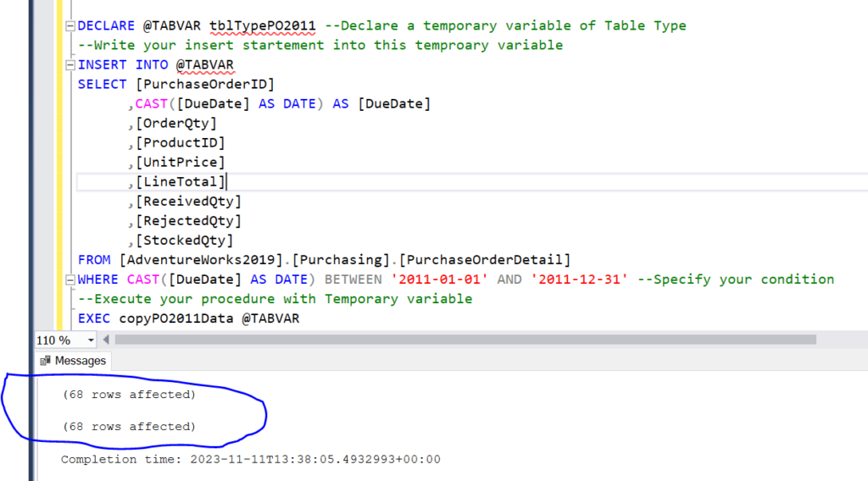Open the 110 % zoom dropdown
This screenshot has width=868, height=481.
(91, 340)
